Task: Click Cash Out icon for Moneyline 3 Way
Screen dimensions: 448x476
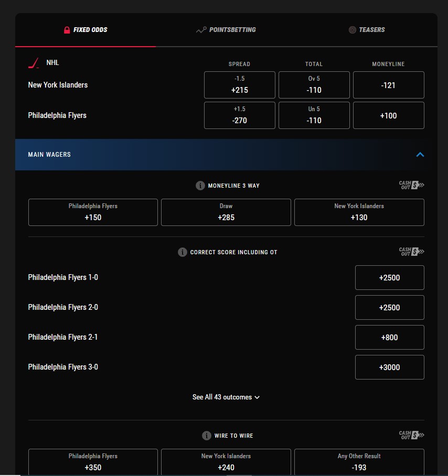Action: point(412,185)
